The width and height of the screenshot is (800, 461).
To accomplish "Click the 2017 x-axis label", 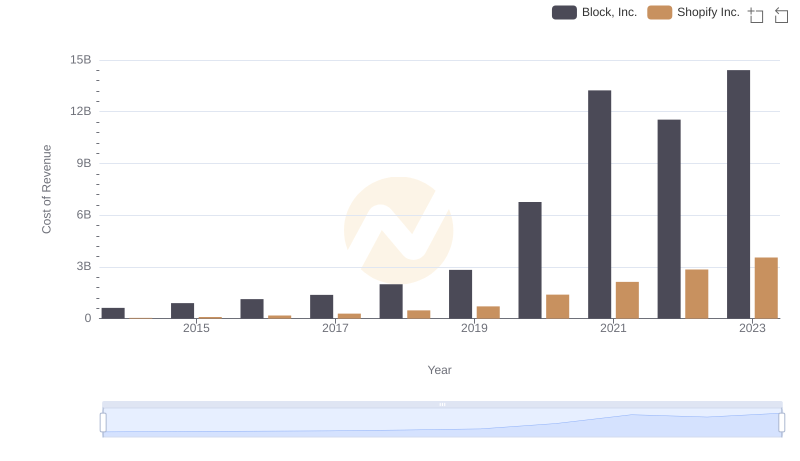I will tap(335, 328).
